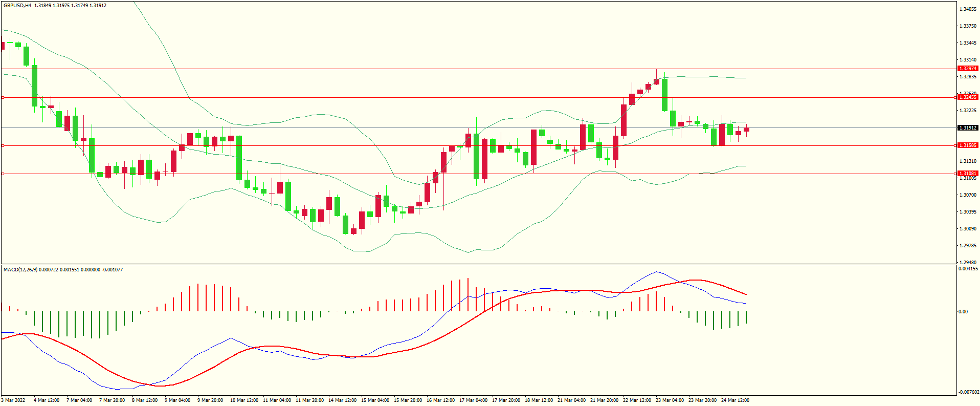The height and width of the screenshot is (406, 980).
Task: Click the 18 Mar 12:00 time label
Action: click(539, 400)
